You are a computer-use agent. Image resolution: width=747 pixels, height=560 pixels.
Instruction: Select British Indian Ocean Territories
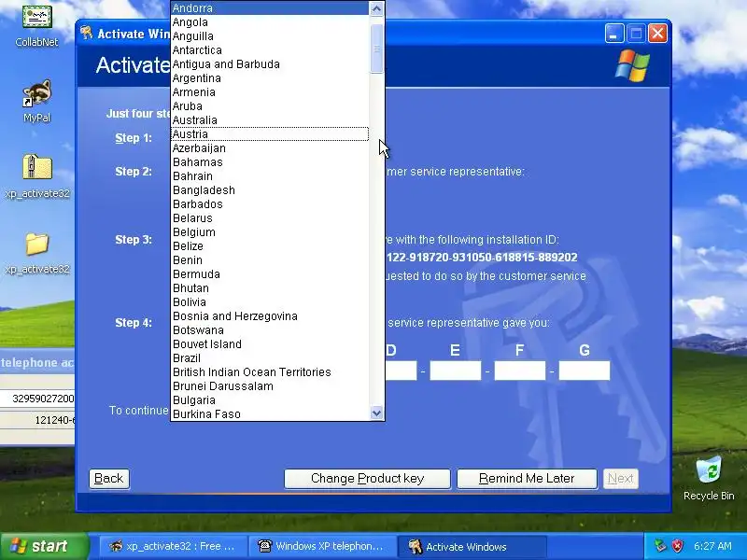coord(270,371)
